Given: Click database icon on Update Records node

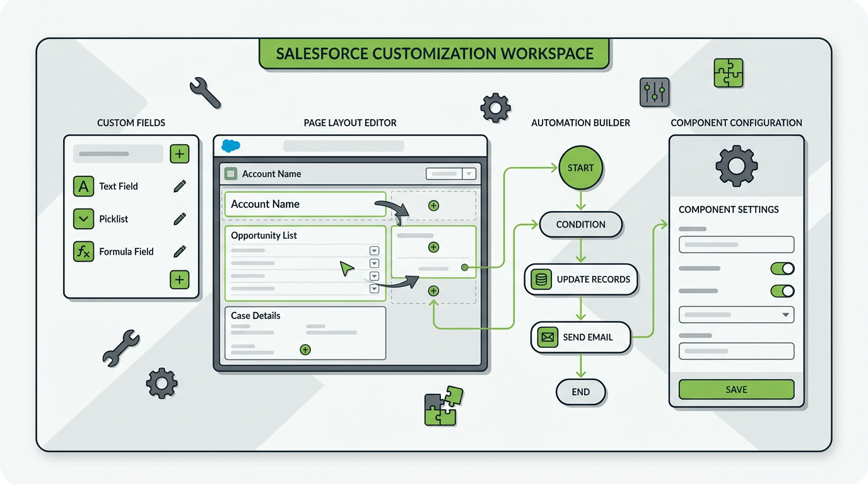Looking at the screenshot, I should [x=541, y=279].
